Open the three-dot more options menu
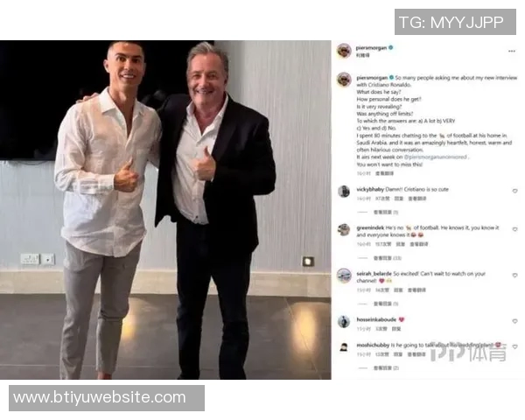Viewport: 525px width, 420px height. pyautogui.click(x=511, y=52)
